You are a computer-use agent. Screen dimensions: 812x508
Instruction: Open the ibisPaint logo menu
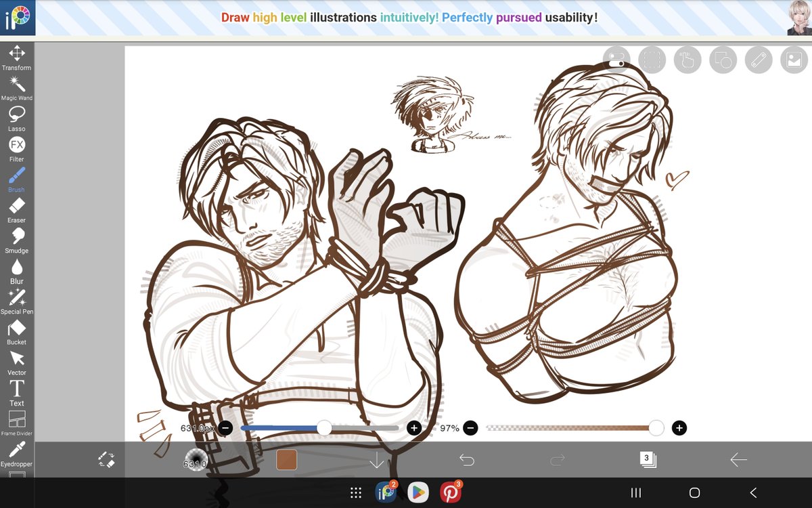tap(16, 18)
